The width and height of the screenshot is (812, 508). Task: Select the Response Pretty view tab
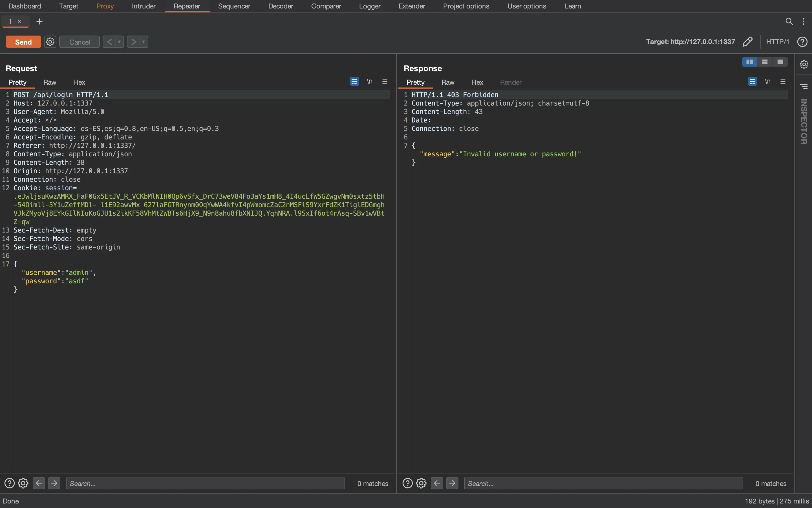[415, 82]
